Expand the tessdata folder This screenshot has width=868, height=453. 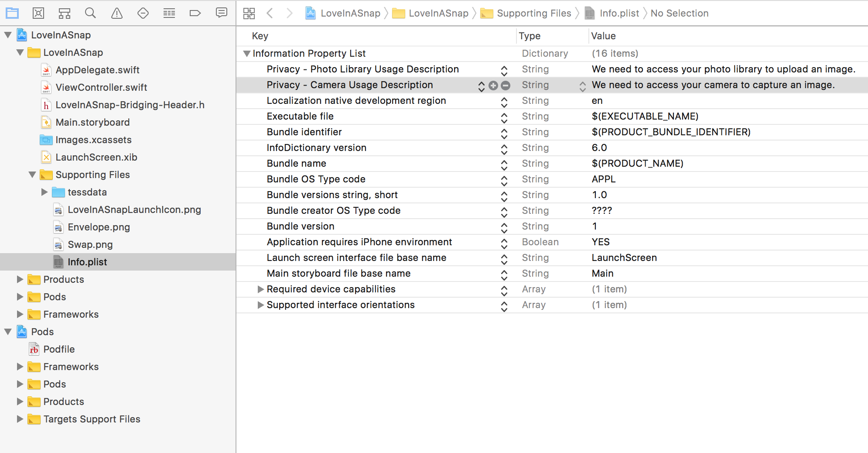coord(44,192)
